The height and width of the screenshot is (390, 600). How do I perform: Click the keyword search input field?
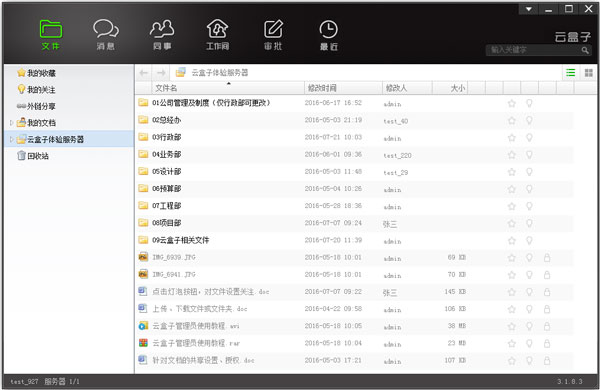[x=533, y=50]
